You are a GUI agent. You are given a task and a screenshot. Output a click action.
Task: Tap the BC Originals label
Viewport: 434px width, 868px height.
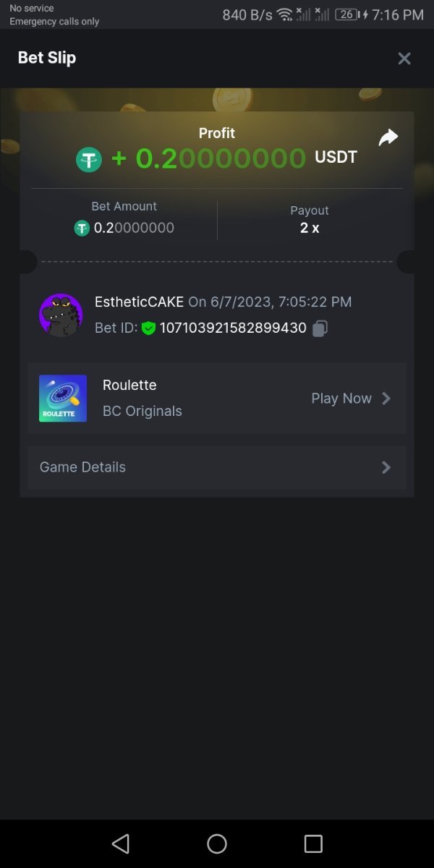[142, 411]
